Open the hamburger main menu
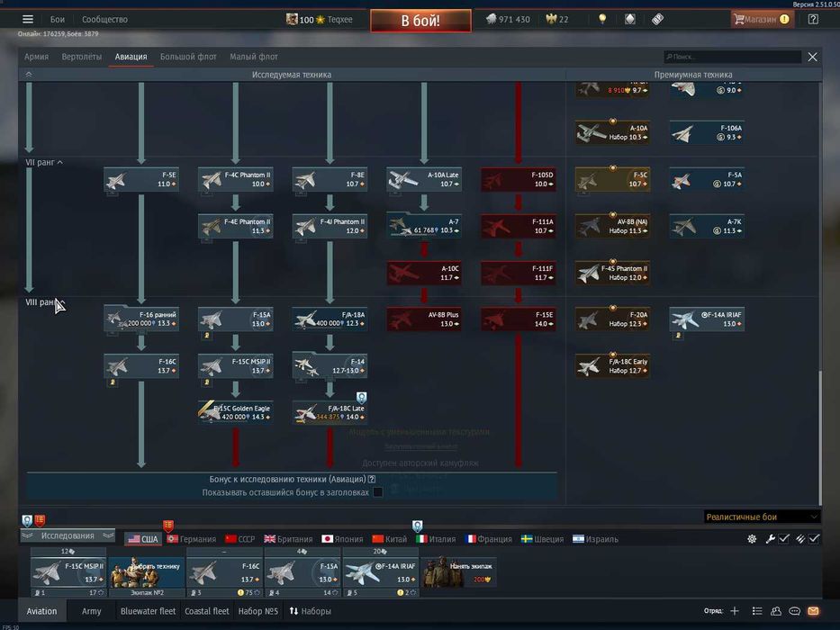This screenshot has height=630, width=840. [28, 19]
